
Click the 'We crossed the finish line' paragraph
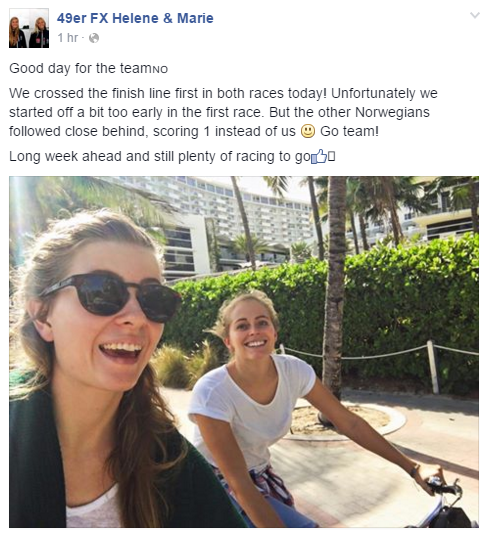coord(223,112)
